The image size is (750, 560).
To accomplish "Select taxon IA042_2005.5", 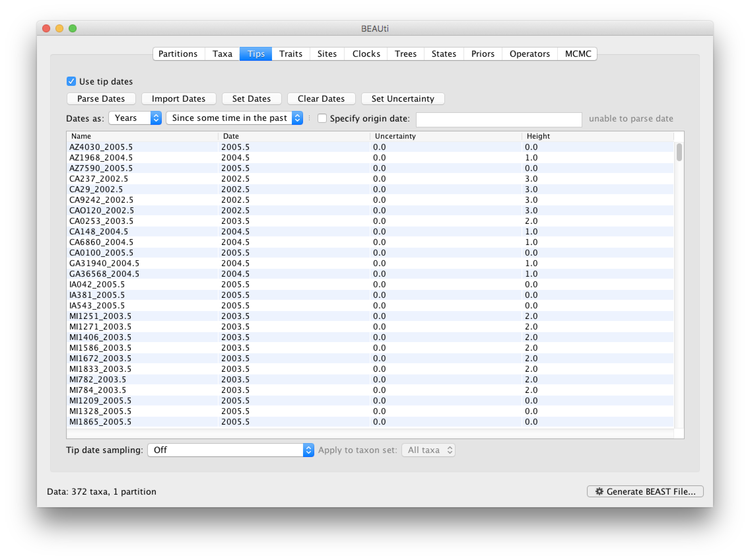I will [97, 284].
